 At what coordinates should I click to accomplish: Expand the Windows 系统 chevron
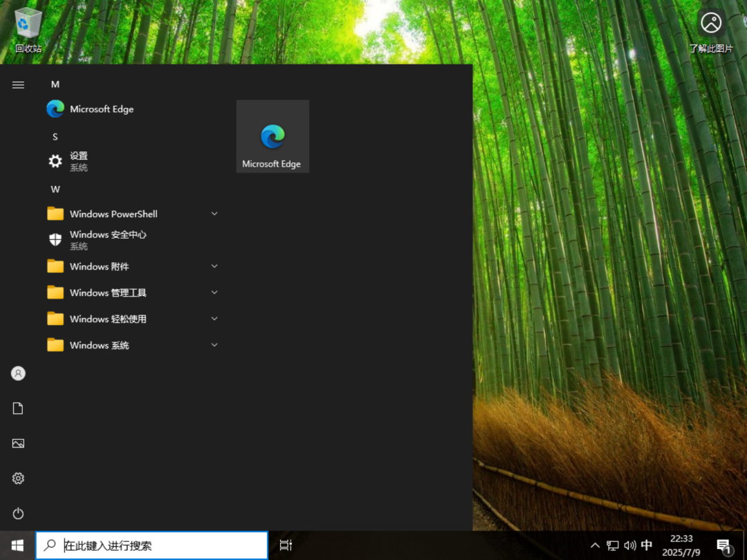214,345
